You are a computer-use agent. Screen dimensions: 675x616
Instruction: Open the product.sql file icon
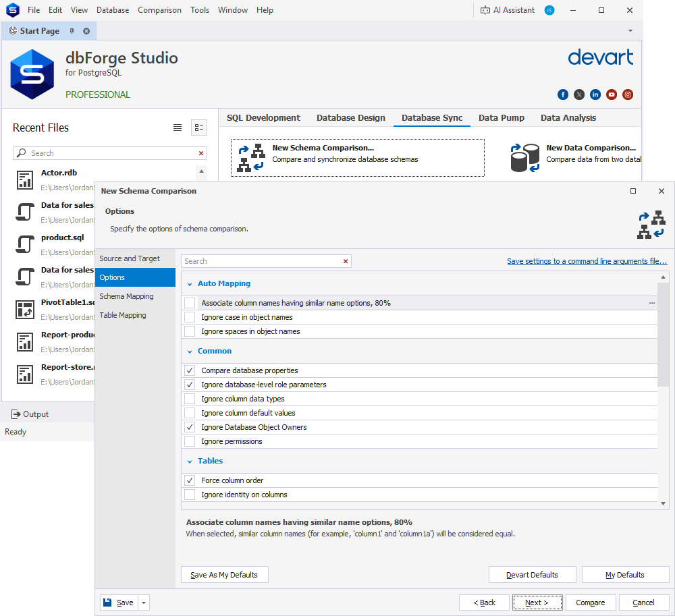pos(25,245)
